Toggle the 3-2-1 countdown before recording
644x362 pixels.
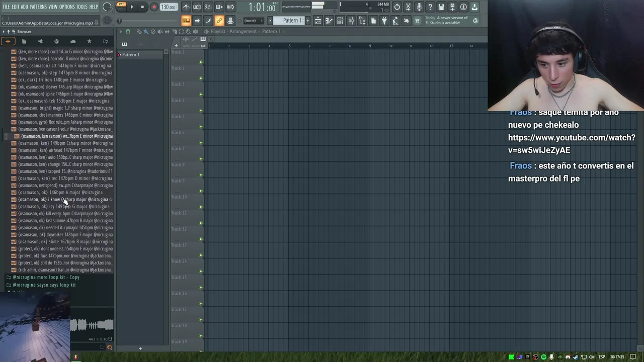tap(208, 7)
